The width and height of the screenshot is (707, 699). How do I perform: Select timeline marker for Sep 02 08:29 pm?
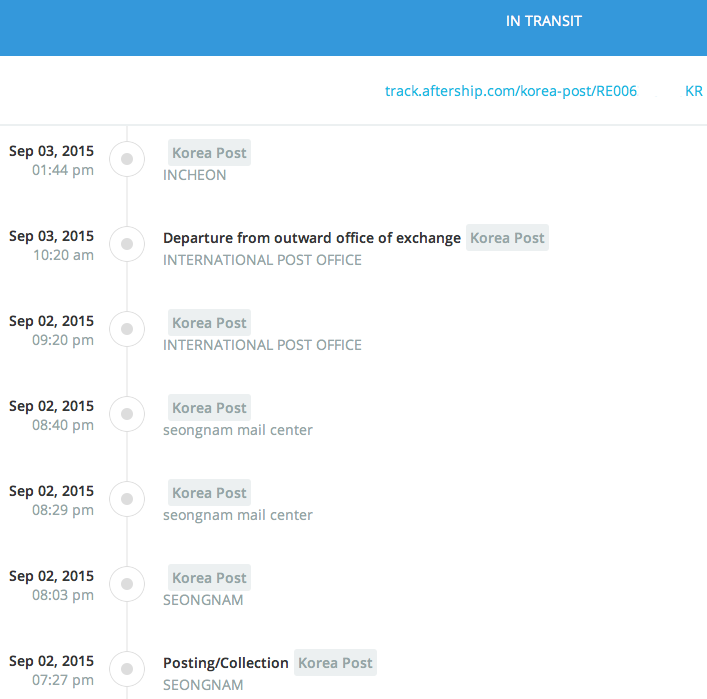tap(127, 499)
